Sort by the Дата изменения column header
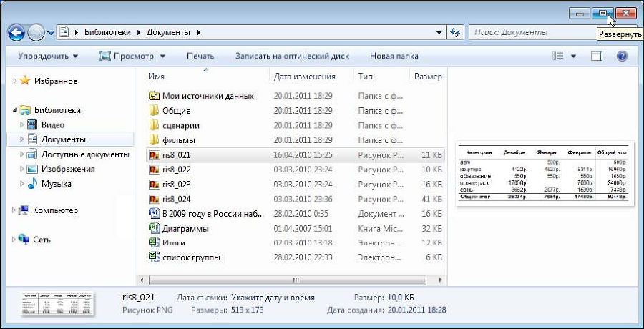Screen dimensions: 644x329 click(304, 77)
